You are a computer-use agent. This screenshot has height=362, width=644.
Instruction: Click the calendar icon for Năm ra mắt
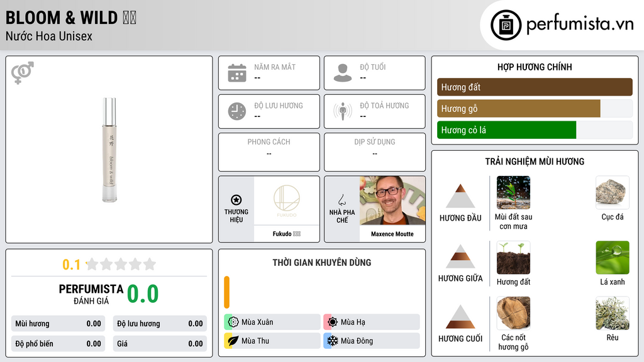[237, 73]
